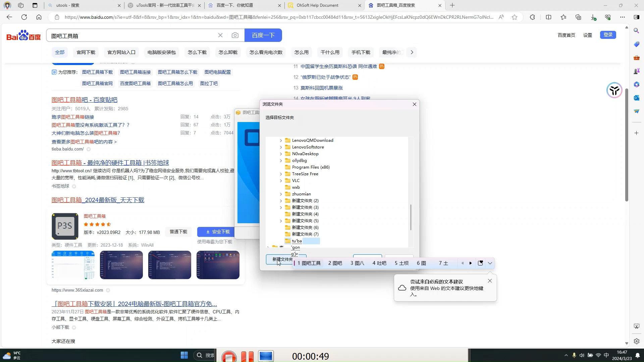The height and width of the screenshot is (362, 644).
Task: Expand 新建文件夹 (2) folder node
Action: pos(281,201)
